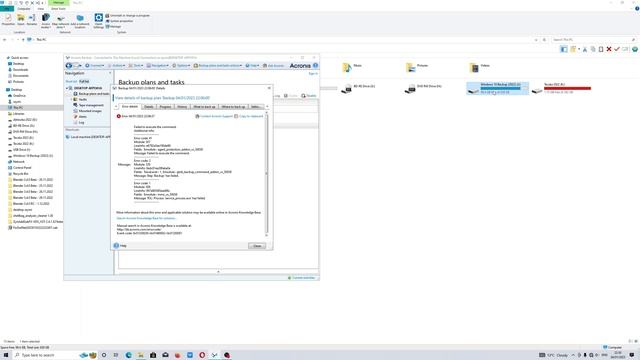The height and width of the screenshot is (360, 640).
Task: Switch to the Details tab
Action: point(149,107)
